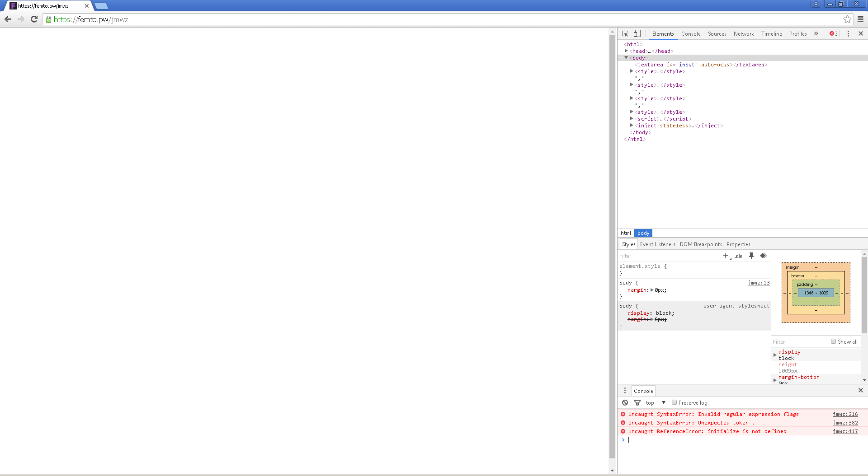Click the red error count indicator

pyautogui.click(x=833, y=34)
